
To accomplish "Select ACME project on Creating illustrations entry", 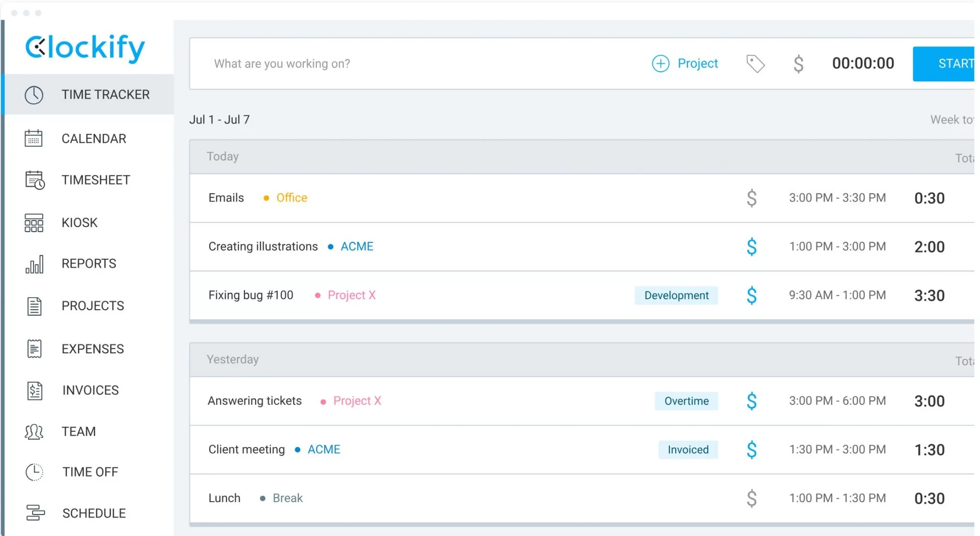I will tap(357, 246).
